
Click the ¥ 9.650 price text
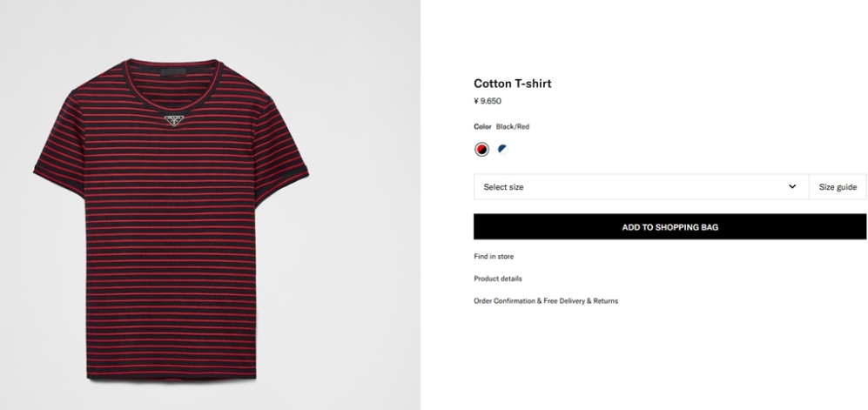point(488,101)
